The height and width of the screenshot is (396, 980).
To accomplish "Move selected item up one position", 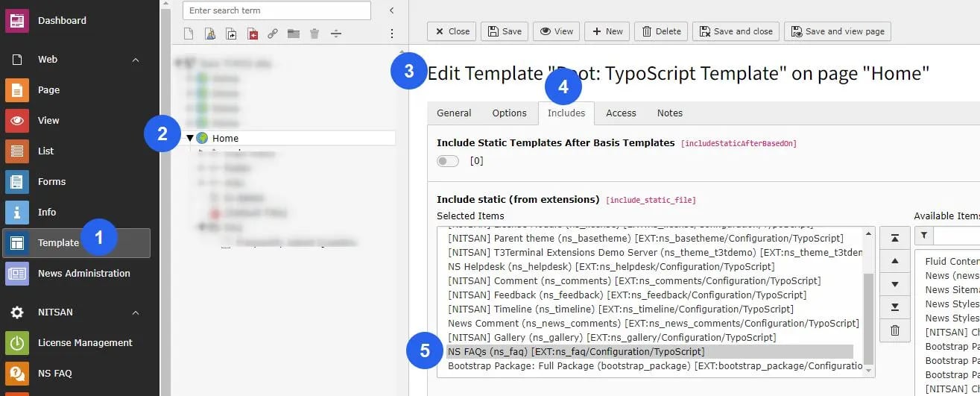I will coord(895,260).
